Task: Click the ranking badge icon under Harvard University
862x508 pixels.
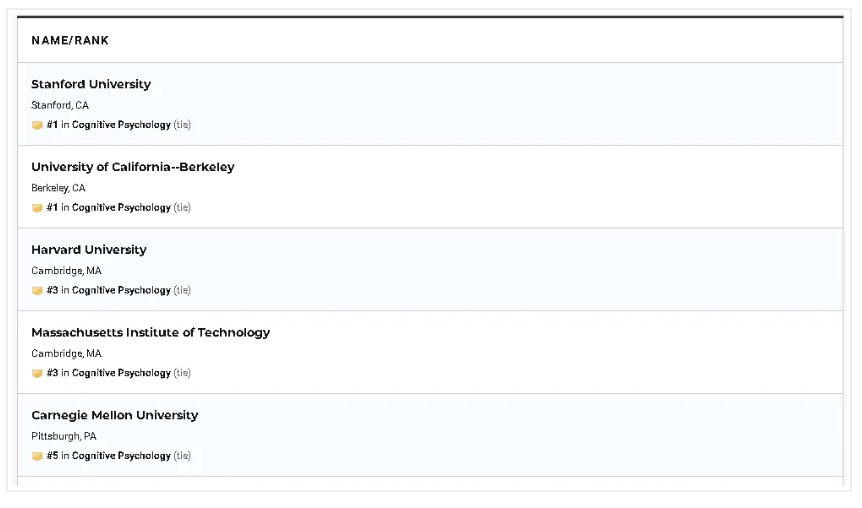Action: [x=37, y=291]
